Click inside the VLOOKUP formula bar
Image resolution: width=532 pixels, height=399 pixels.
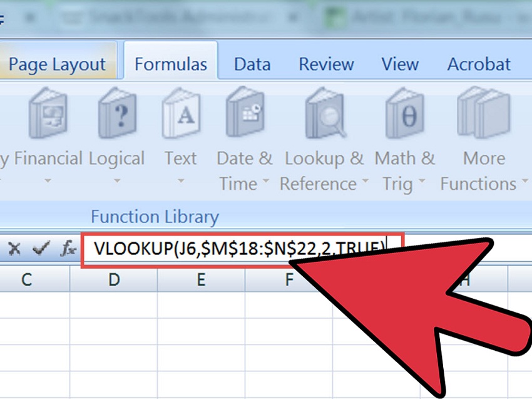(242, 251)
